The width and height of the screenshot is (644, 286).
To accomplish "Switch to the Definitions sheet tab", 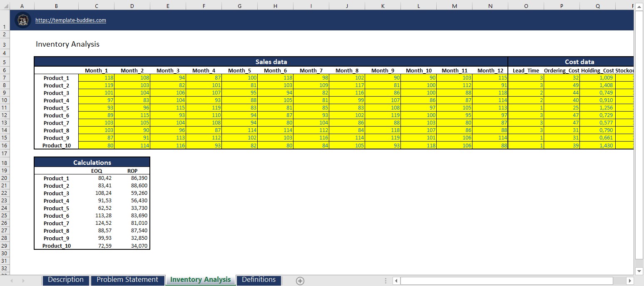I will pyautogui.click(x=259, y=280).
